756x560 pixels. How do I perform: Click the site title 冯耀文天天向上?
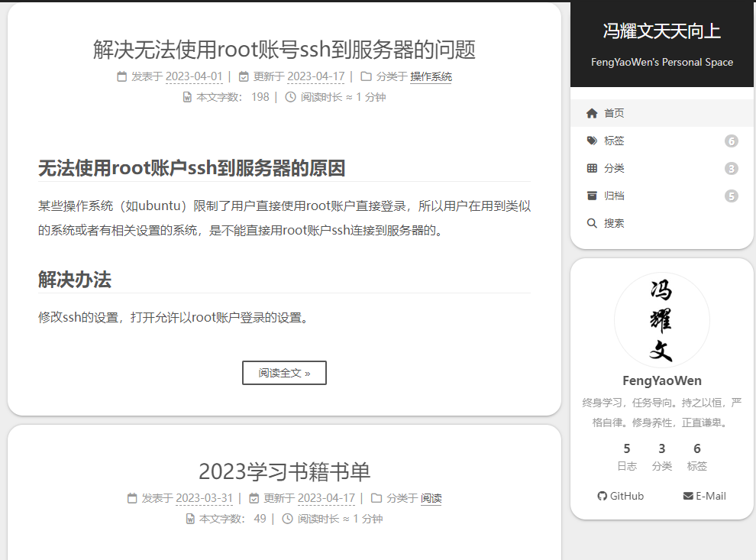pos(662,31)
